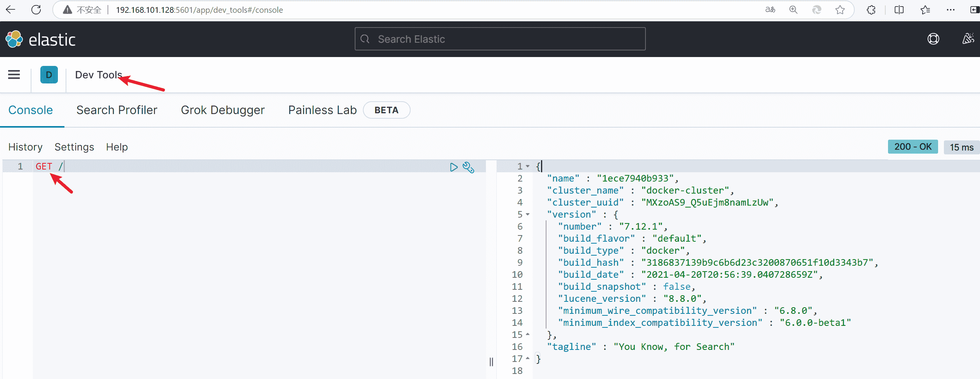Click the blue D space avatar
The width and height of the screenshot is (980, 379).
[x=49, y=74]
